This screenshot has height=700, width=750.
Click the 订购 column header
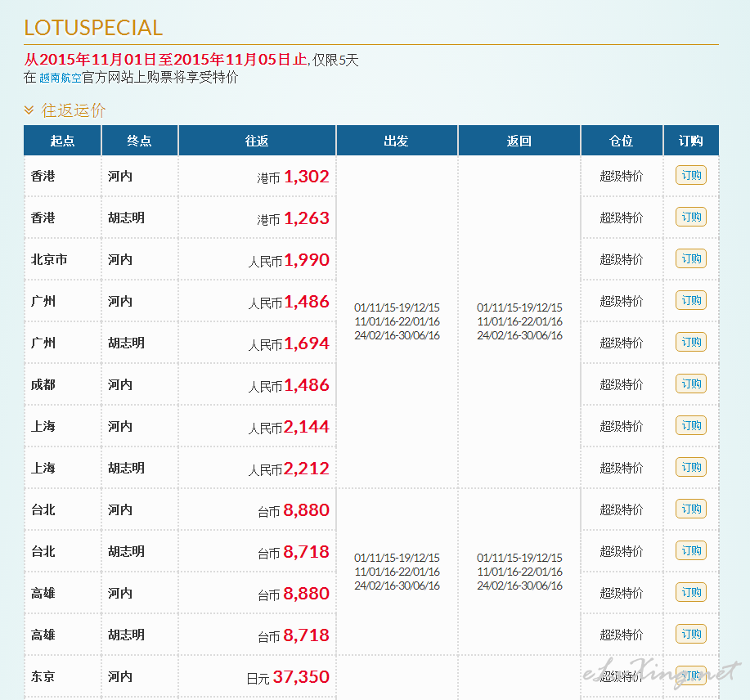tap(690, 141)
